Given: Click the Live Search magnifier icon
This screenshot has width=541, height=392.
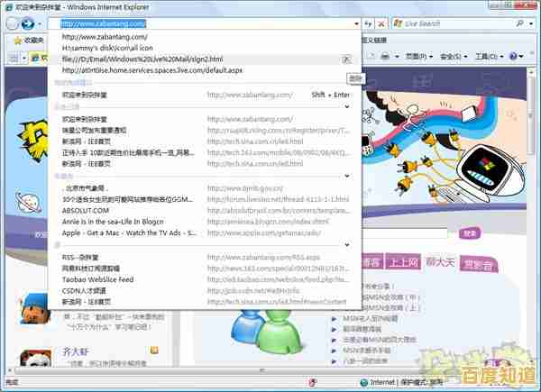Looking at the screenshot, I should (x=519, y=23).
